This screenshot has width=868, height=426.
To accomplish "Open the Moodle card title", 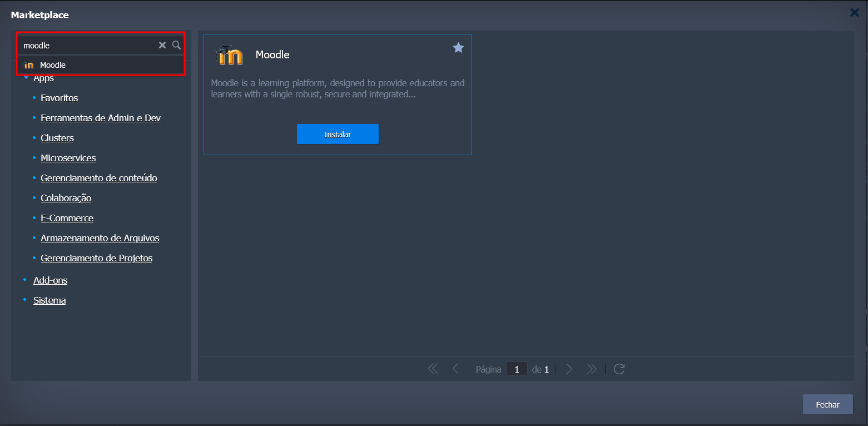I will click(x=272, y=55).
